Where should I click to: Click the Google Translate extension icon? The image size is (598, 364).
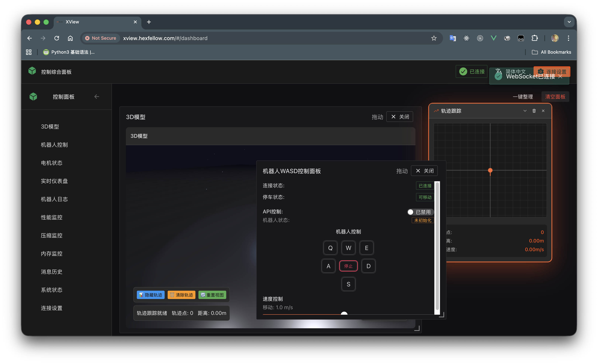(453, 38)
